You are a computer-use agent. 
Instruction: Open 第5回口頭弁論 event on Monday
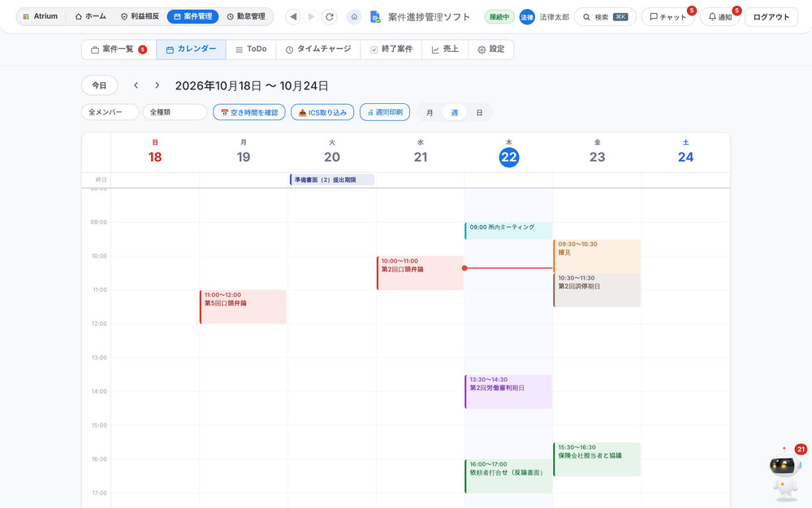click(x=244, y=307)
